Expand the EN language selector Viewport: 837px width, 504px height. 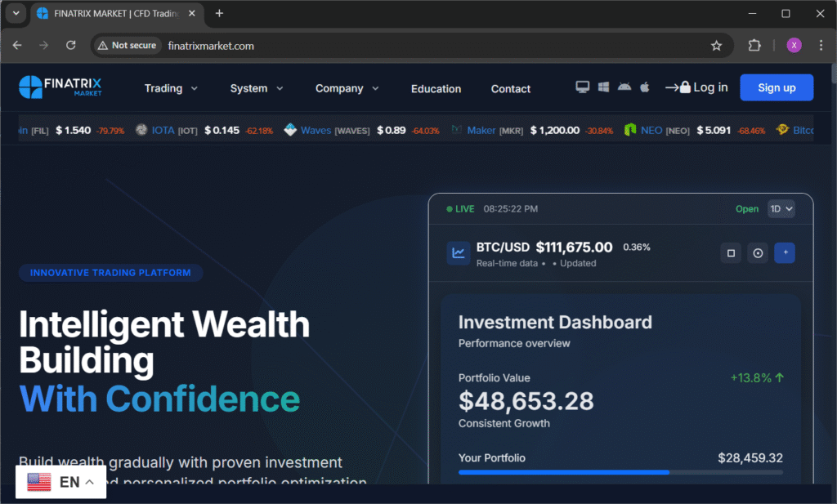tap(60, 482)
